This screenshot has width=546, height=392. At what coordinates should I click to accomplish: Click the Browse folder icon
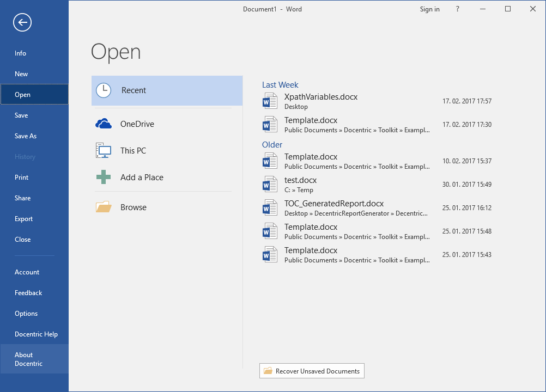tap(104, 207)
